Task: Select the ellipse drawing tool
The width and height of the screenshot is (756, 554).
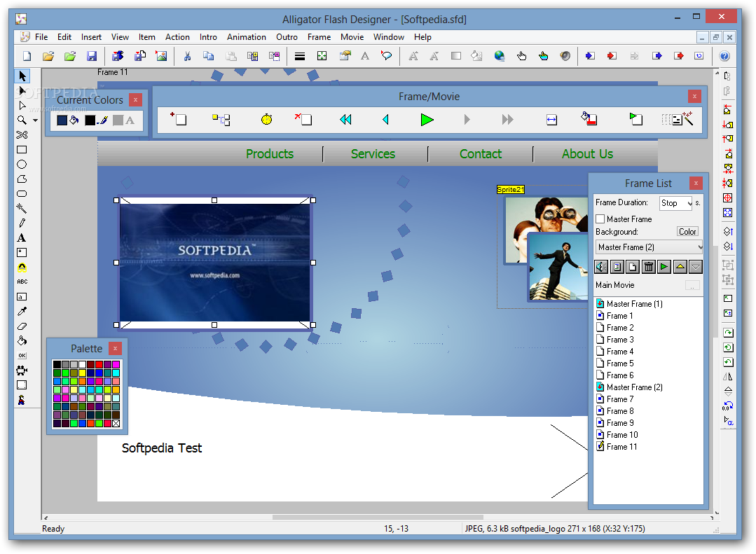Action: (x=22, y=165)
